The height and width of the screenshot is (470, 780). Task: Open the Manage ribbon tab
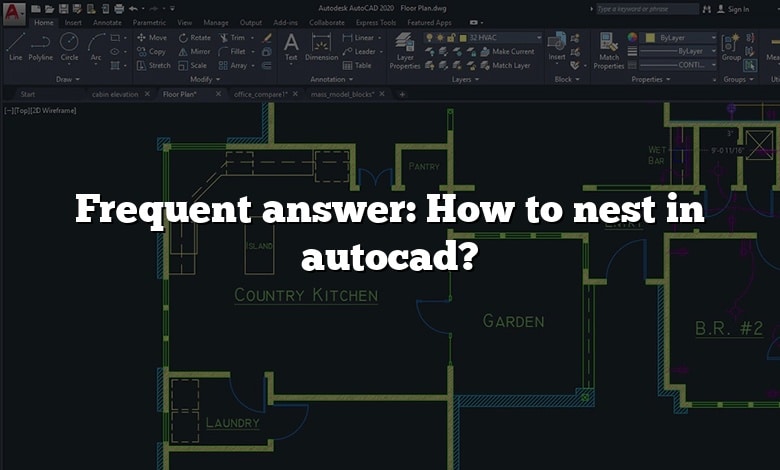coord(216,22)
